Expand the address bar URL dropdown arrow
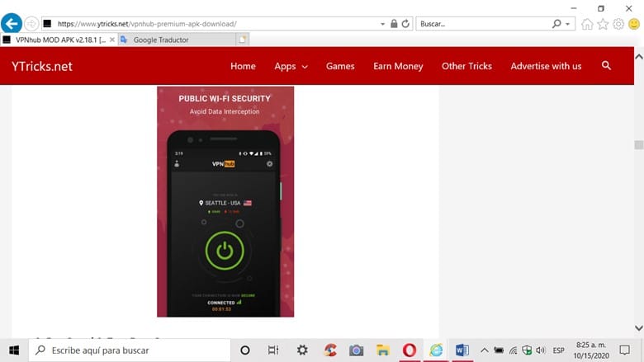 coord(382,24)
